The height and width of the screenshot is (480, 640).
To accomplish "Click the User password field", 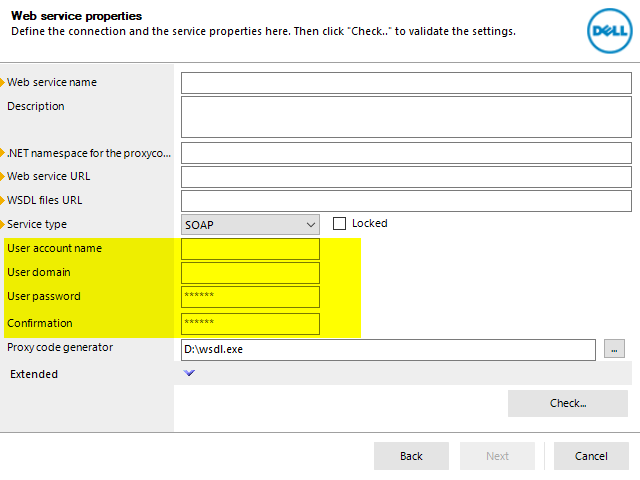I will click(250, 297).
